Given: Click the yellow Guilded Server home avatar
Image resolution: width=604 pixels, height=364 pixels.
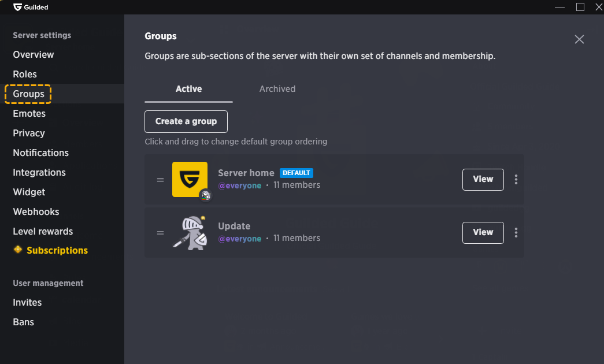Looking at the screenshot, I should pyautogui.click(x=190, y=179).
